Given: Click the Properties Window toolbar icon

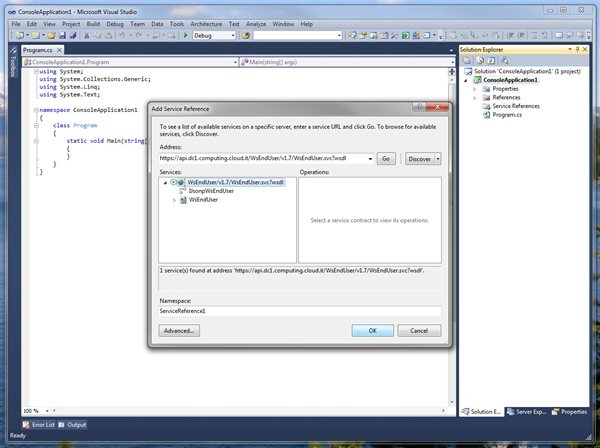Looking at the screenshot, I should pyautogui.click(x=363, y=36).
